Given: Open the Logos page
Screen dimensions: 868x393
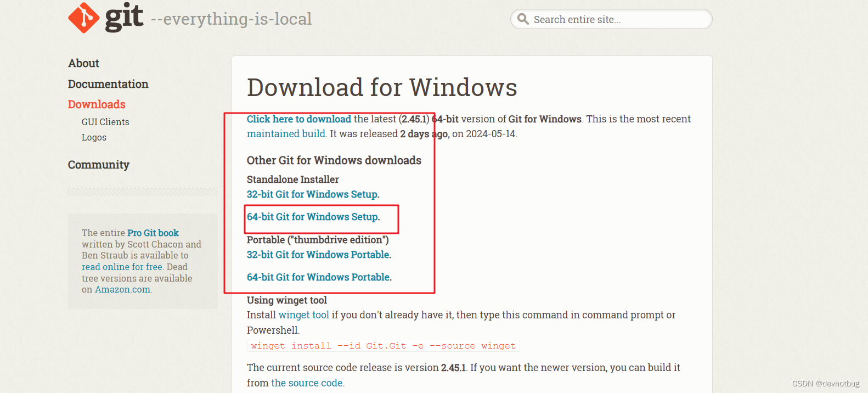Looking at the screenshot, I should tap(94, 137).
